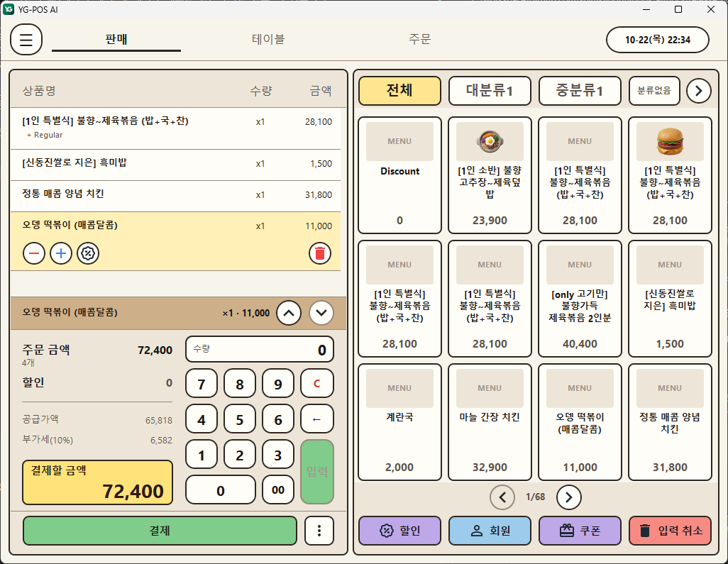This screenshot has height=564, width=728.
Task: Click hamburger menu item image
Action: click(x=670, y=141)
